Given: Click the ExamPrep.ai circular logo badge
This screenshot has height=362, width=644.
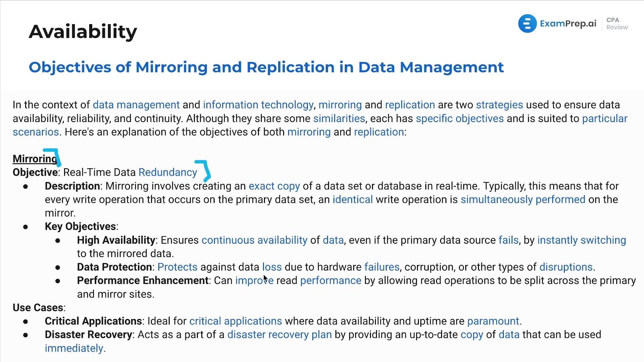Looking at the screenshot, I should 527,23.
